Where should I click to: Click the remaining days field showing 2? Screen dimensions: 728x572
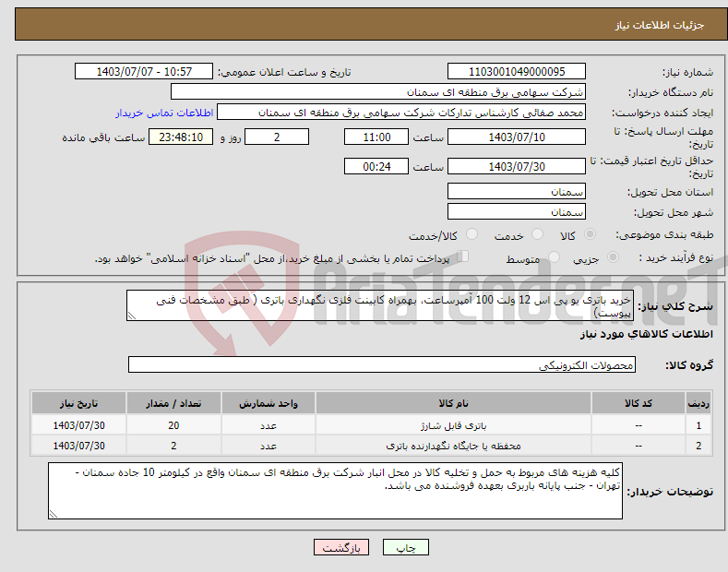(277, 137)
